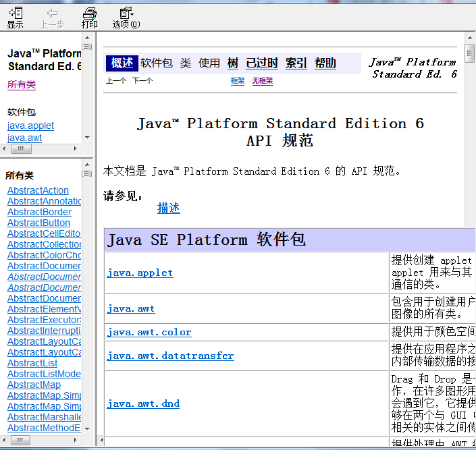Open java.awt in the left package list

click(x=24, y=138)
